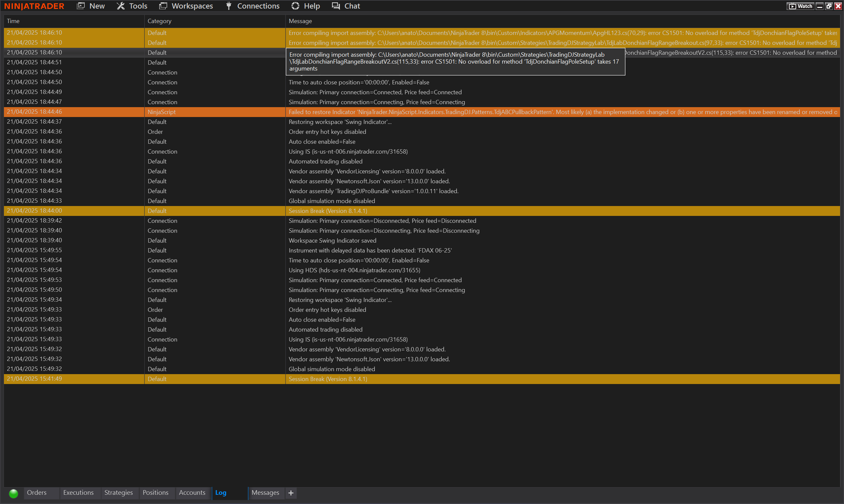844x504 pixels.
Task: Click the New window icon
Action: coord(81,6)
